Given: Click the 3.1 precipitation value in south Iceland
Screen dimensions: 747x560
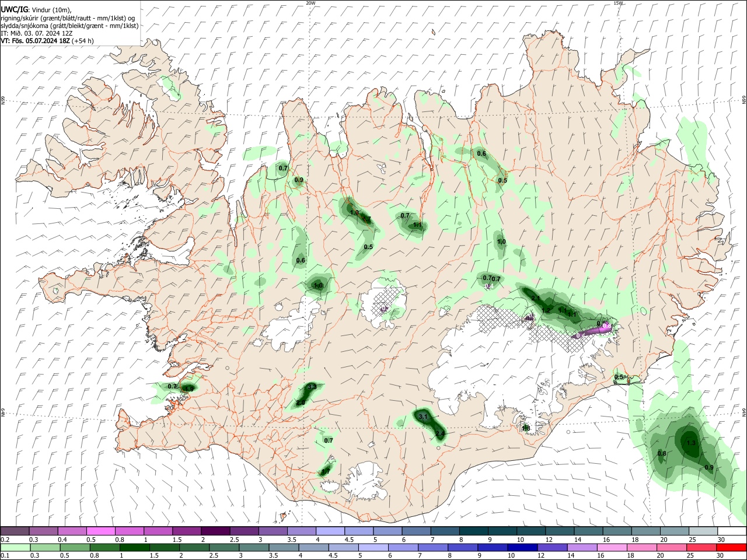Looking at the screenshot, I should [424, 416].
